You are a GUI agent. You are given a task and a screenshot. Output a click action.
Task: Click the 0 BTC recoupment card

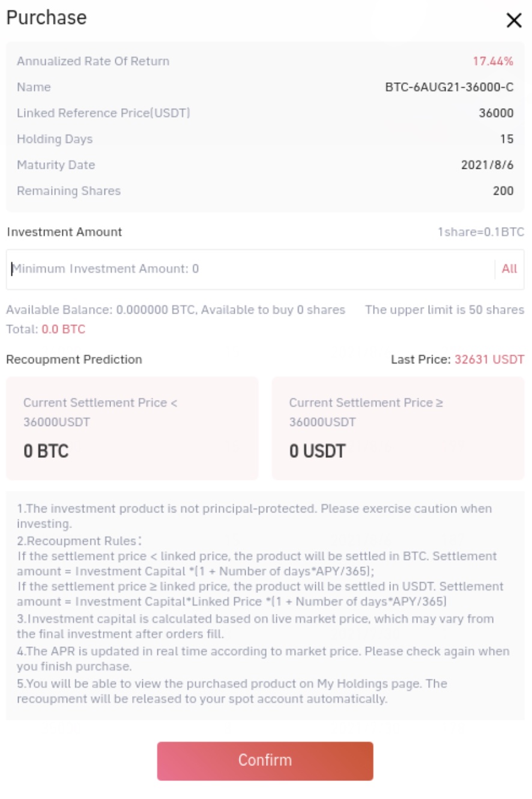[x=132, y=428]
